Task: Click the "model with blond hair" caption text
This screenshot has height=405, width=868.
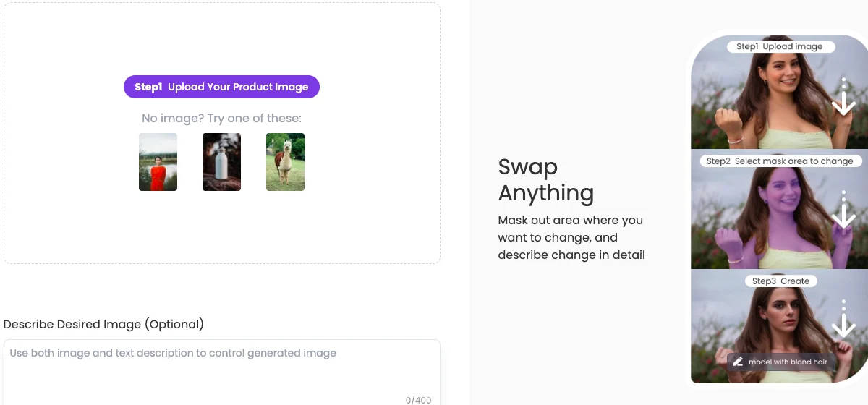Action: (788, 362)
